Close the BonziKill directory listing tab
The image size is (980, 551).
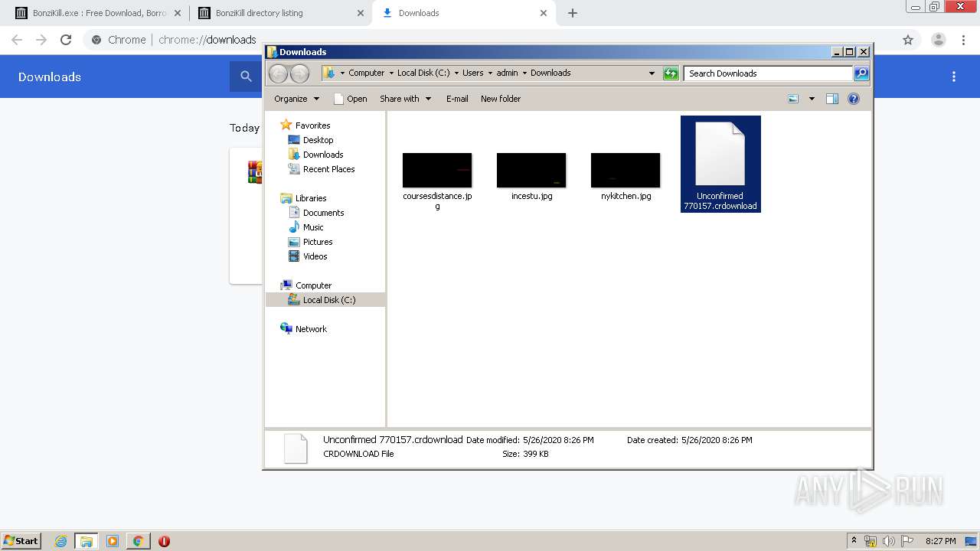[361, 13]
